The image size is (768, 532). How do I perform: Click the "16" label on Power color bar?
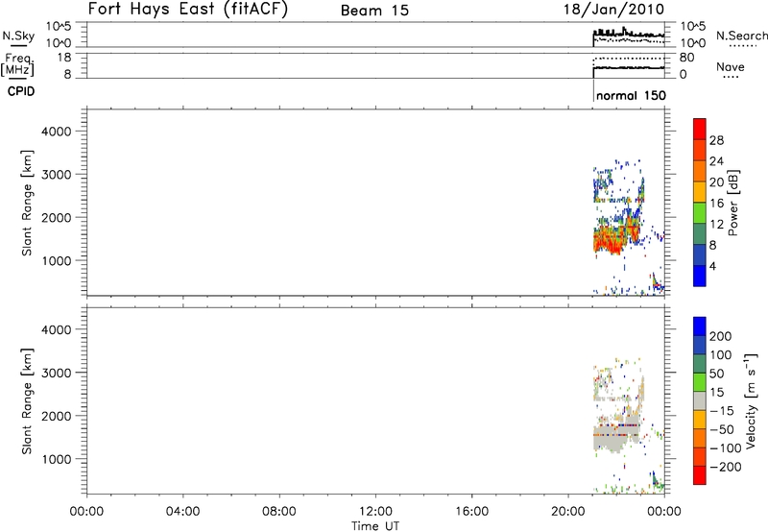pyautogui.click(x=716, y=204)
